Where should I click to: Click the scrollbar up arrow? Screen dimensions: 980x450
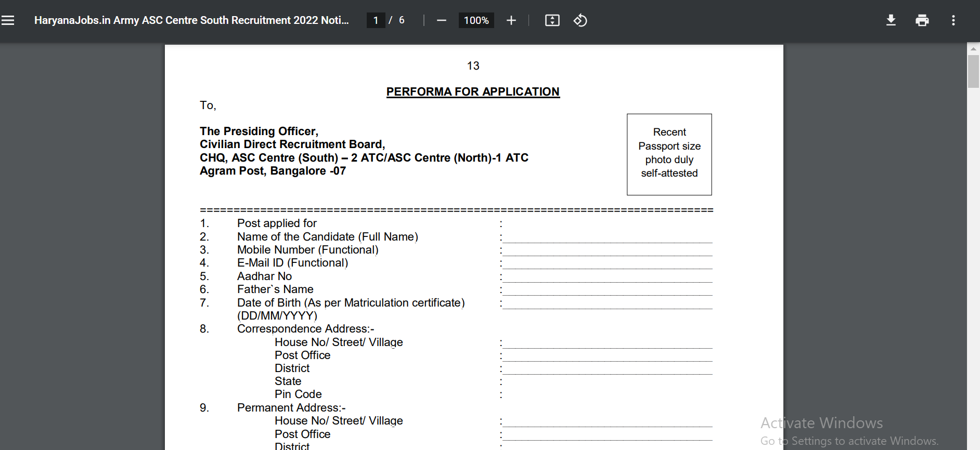(973, 48)
